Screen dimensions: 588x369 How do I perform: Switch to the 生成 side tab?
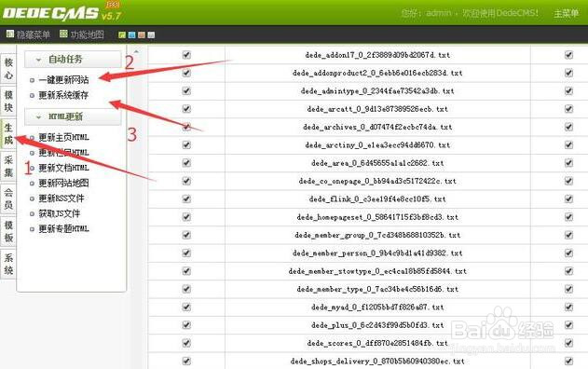8,134
